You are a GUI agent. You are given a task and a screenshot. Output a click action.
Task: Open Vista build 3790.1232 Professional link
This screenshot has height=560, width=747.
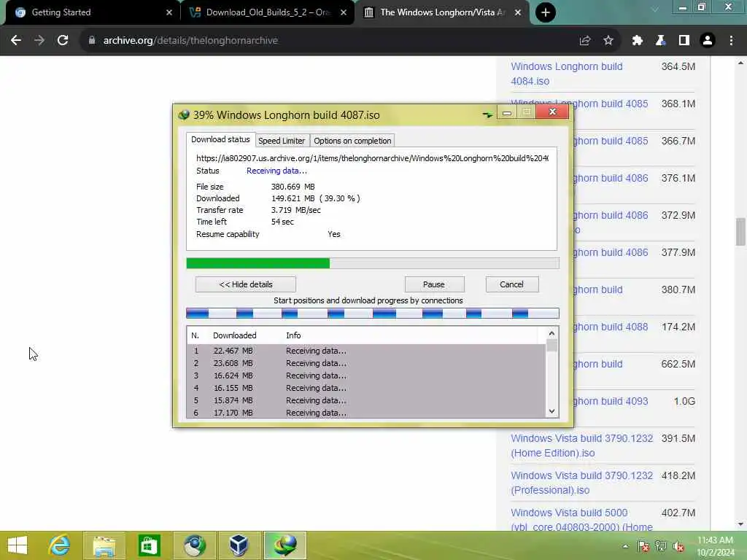click(581, 483)
